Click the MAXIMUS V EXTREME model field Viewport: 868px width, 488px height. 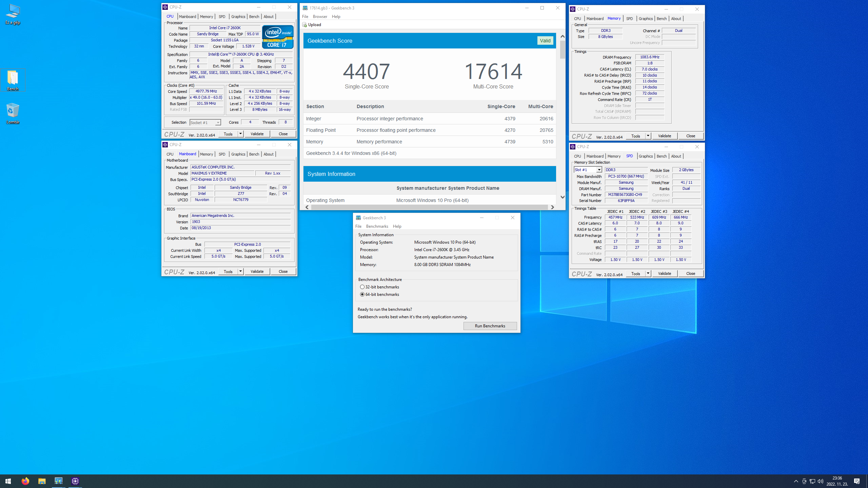222,173
